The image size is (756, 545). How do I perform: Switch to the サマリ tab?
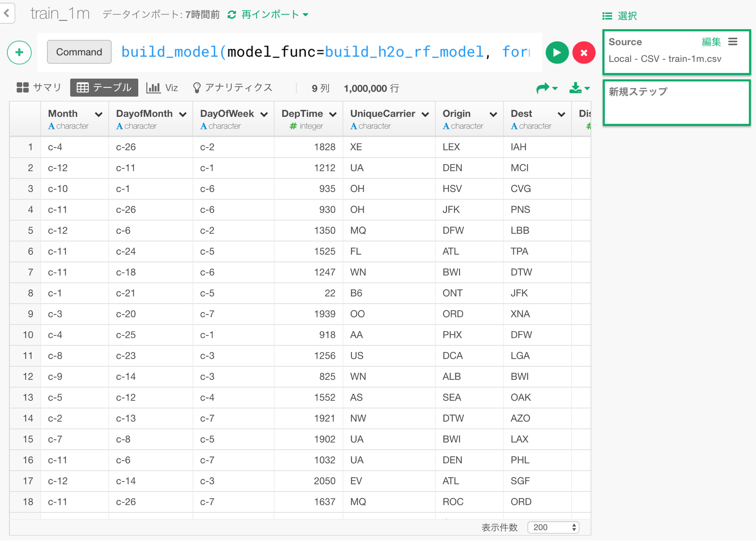(39, 88)
